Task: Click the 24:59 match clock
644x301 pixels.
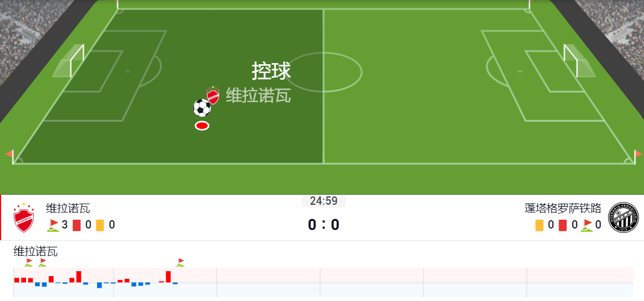Action: (324, 201)
